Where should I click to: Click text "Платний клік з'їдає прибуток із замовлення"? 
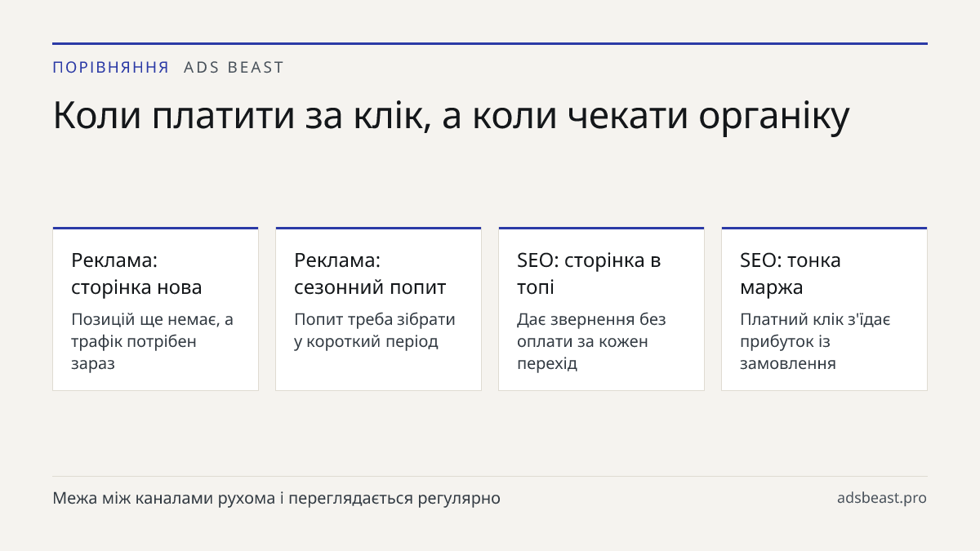point(815,341)
